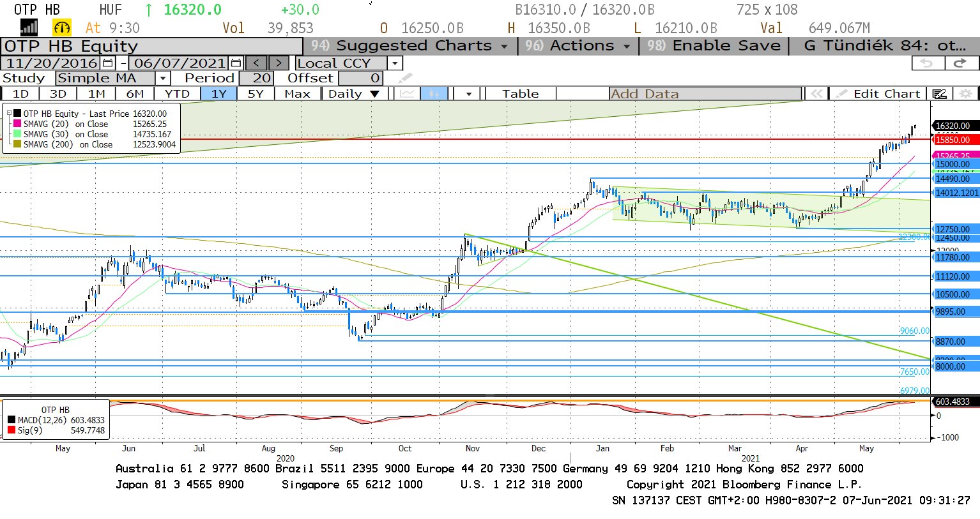Screen dimensions: 980x519
Task: Click red Sig(9) legend swatch
Action: [x=11, y=430]
